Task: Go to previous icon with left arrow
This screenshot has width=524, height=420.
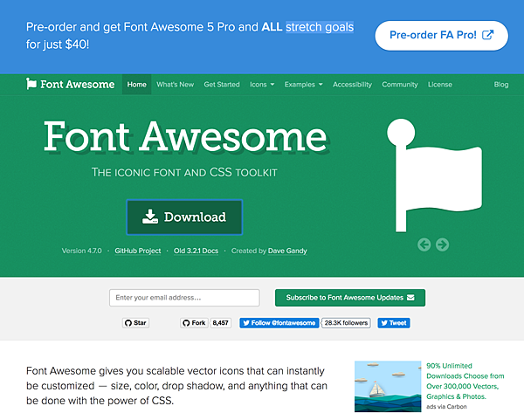Action: point(424,244)
